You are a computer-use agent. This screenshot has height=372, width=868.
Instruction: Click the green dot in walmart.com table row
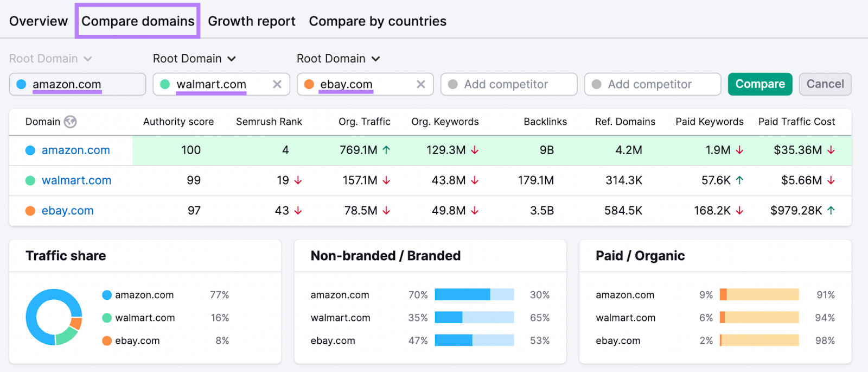(30, 181)
